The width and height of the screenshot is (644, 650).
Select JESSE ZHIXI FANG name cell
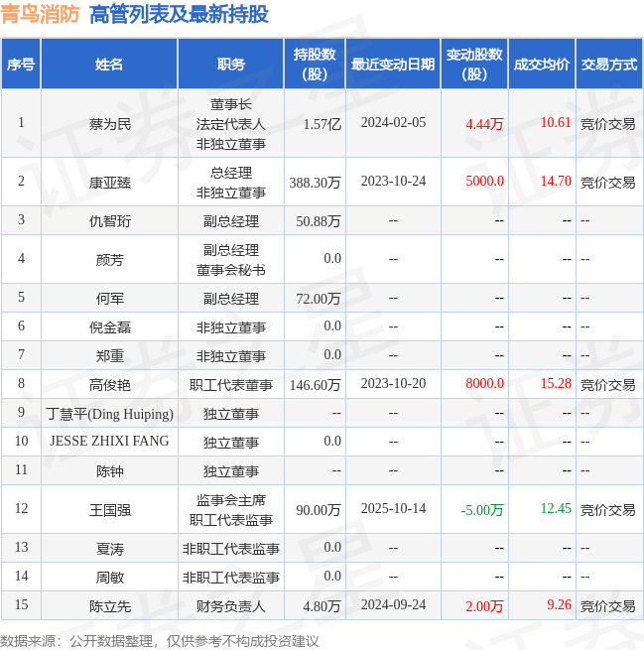click(x=109, y=441)
